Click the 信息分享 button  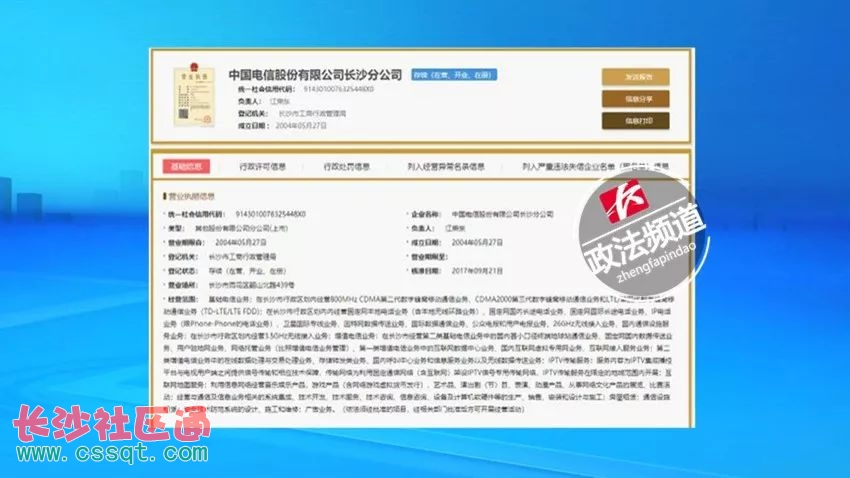635,99
